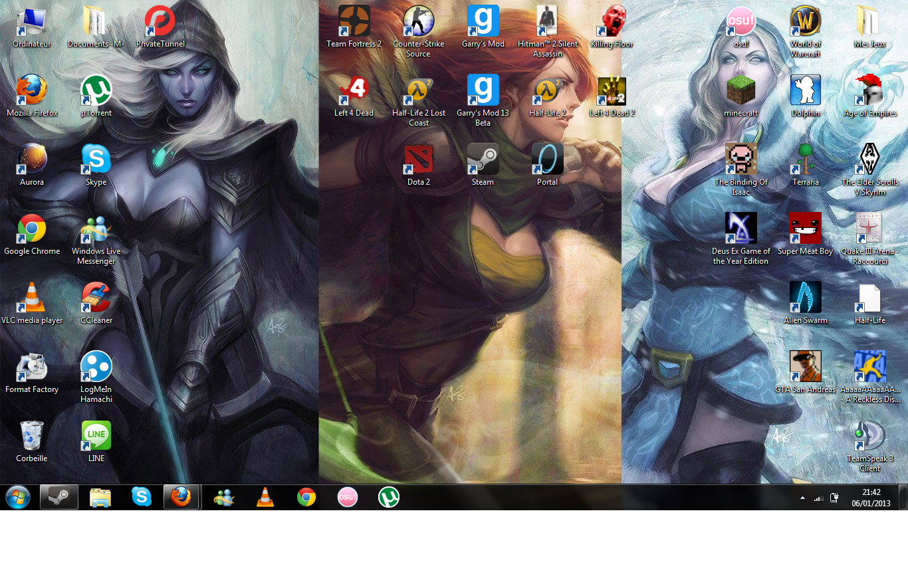Open Counter-Strike Source shortcut
Image resolution: width=908 pixels, height=588 pixels.
[418, 33]
